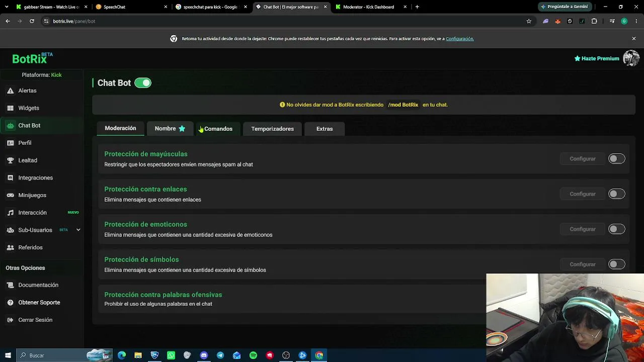Click the Kick platform link in sidebar
Screen dimensions: 644x362
click(x=56, y=75)
